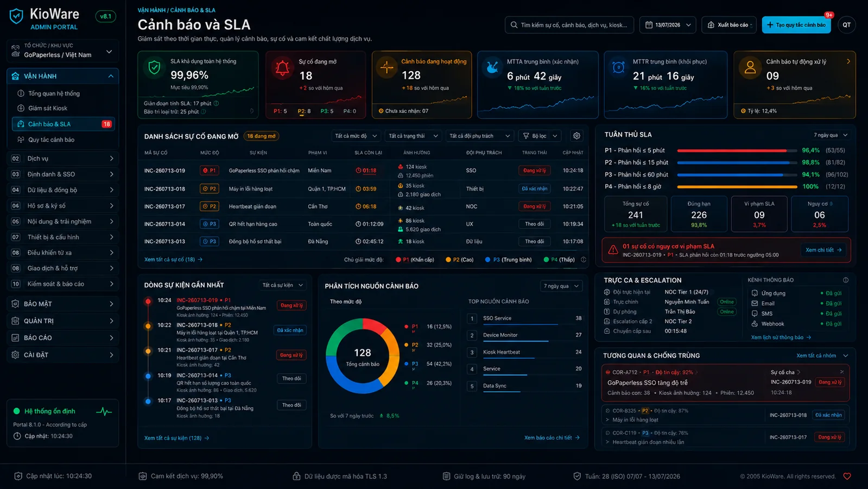Expand the Định danh & SSO menu
Image resolution: width=868 pixels, height=489 pixels.
pos(63,174)
